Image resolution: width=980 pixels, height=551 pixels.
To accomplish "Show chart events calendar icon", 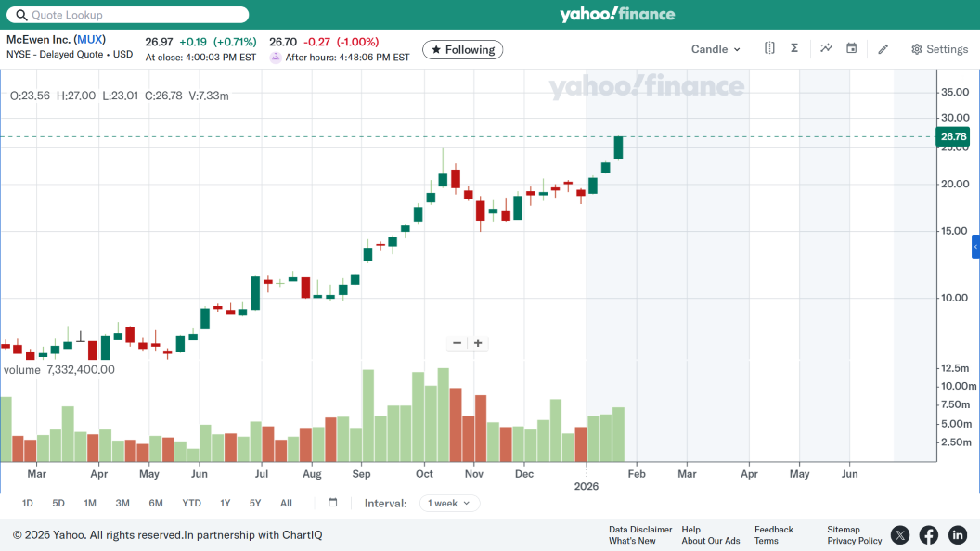I will pos(851,48).
